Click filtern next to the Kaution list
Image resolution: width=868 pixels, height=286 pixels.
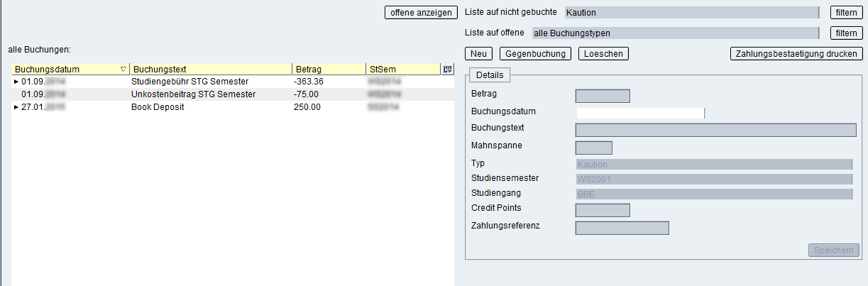click(846, 13)
